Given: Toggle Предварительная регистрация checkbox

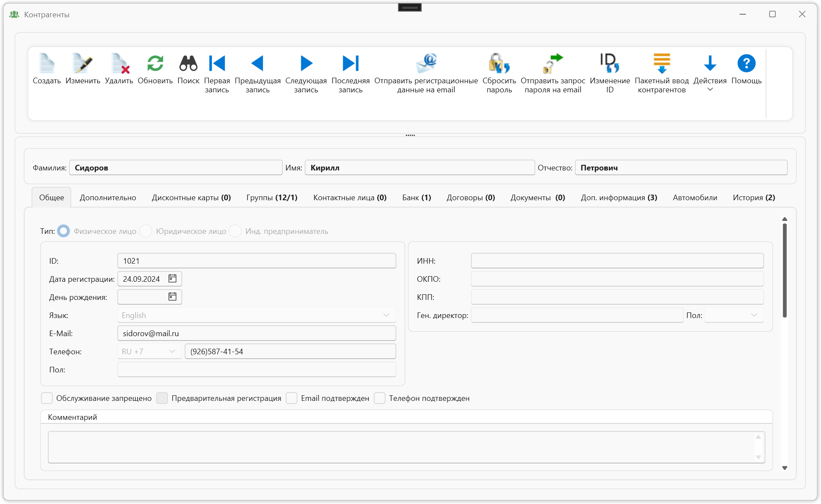Looking at the screenshot, I should pyautogui.click(x=162, y=398).
